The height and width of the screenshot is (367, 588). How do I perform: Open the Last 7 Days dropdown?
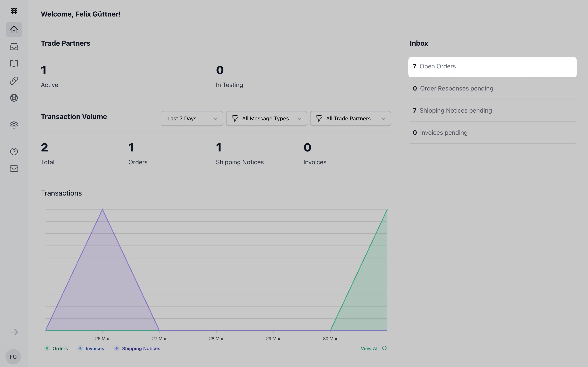[x=192, y=118]
